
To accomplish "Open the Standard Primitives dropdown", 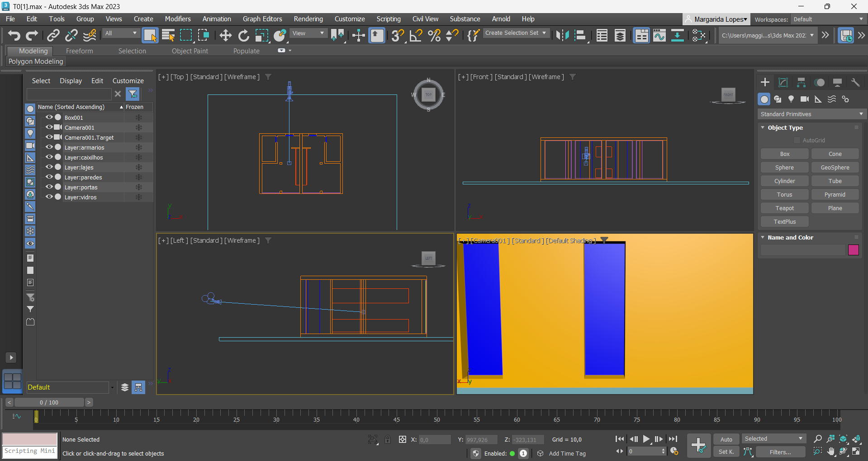I will pos(811,114).
